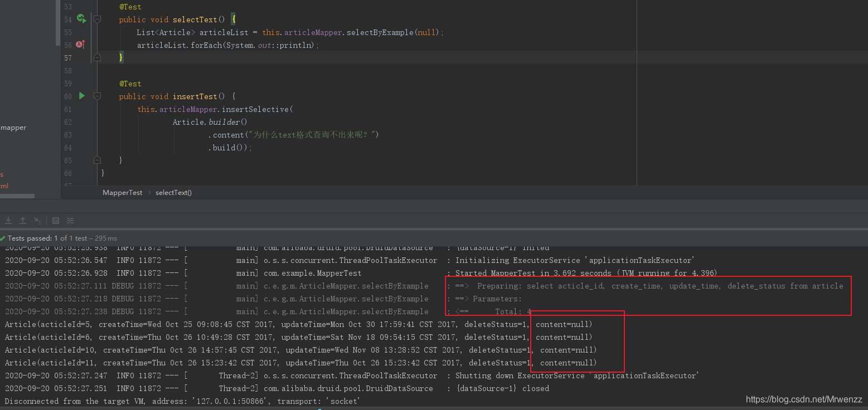This screenshot has height=410, width=868.
Task: Click 'mapper' item in project panel
Action: click(13, 128)
